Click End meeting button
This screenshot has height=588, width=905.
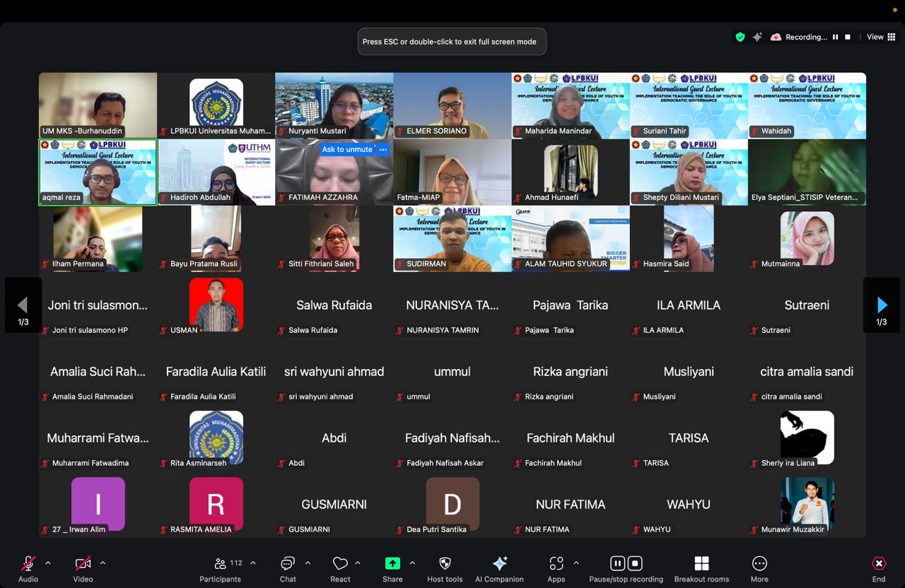(879, 569)
